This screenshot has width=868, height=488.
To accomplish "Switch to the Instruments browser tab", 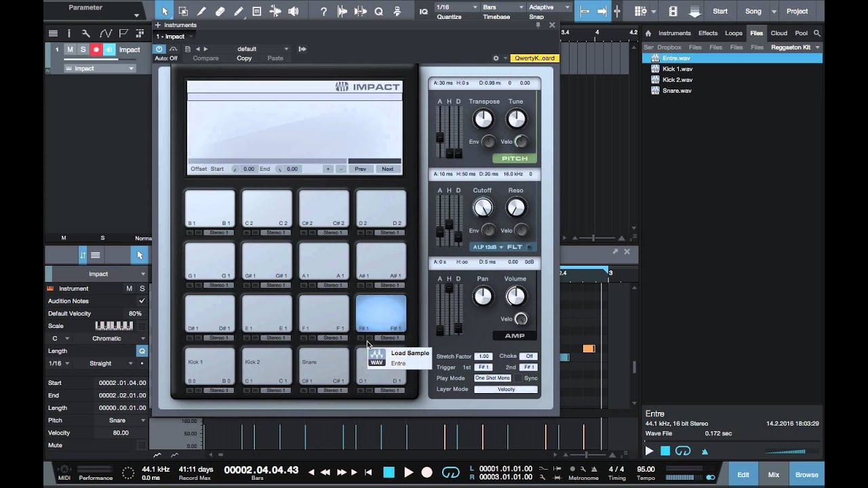I will click(674, 33).
